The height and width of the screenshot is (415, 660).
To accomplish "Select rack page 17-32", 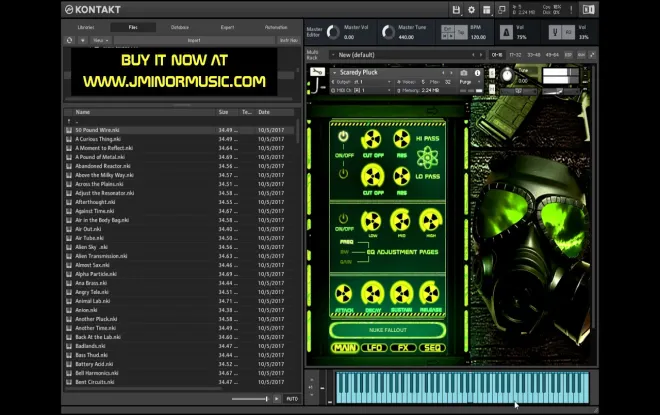I will click(x=515, y=55).
